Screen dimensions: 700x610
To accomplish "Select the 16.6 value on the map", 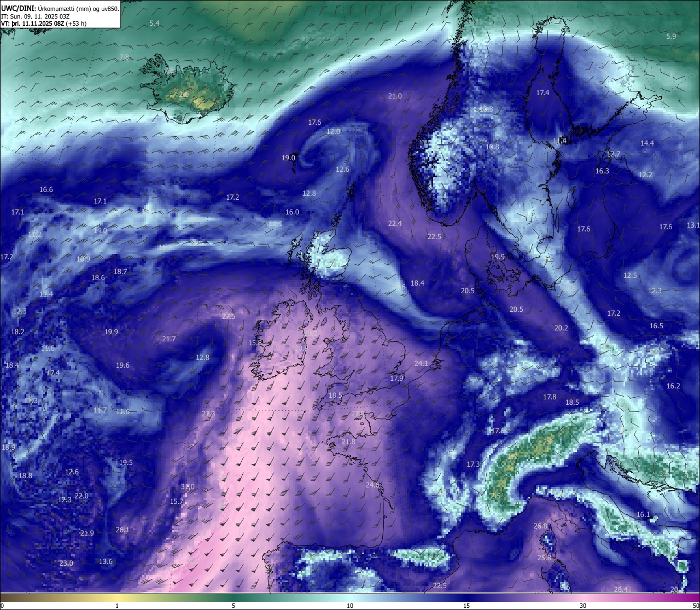I will [46, 189].
